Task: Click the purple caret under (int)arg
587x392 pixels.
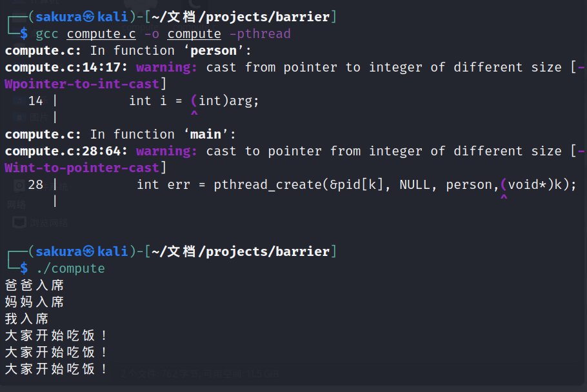Action: click(194, 114)
